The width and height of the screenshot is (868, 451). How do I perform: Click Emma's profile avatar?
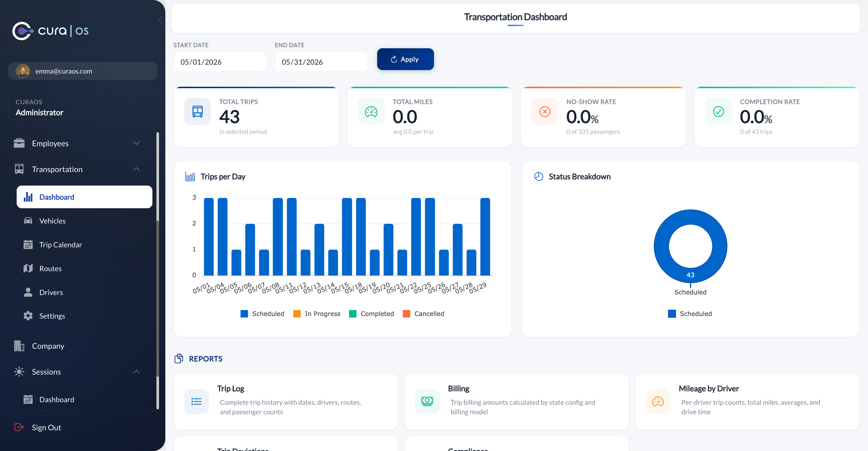tap(23, 71)
